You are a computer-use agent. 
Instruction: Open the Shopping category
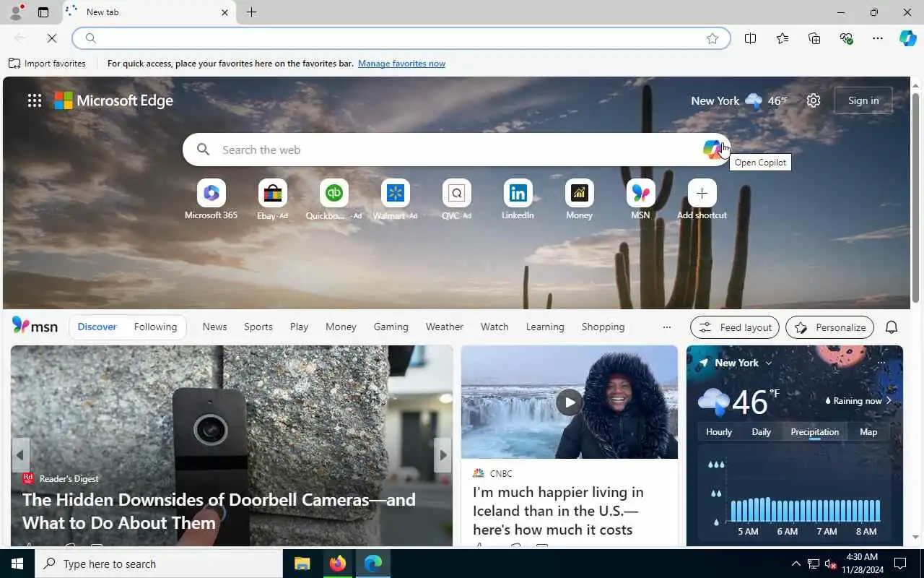pos(603,327)
